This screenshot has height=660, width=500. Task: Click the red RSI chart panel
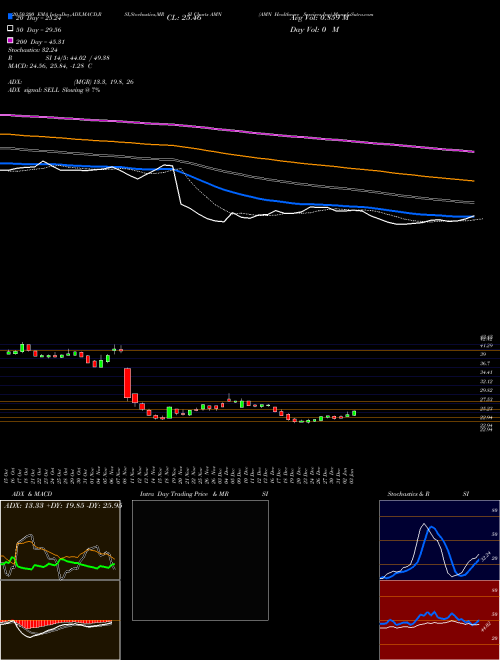(439, 620)
